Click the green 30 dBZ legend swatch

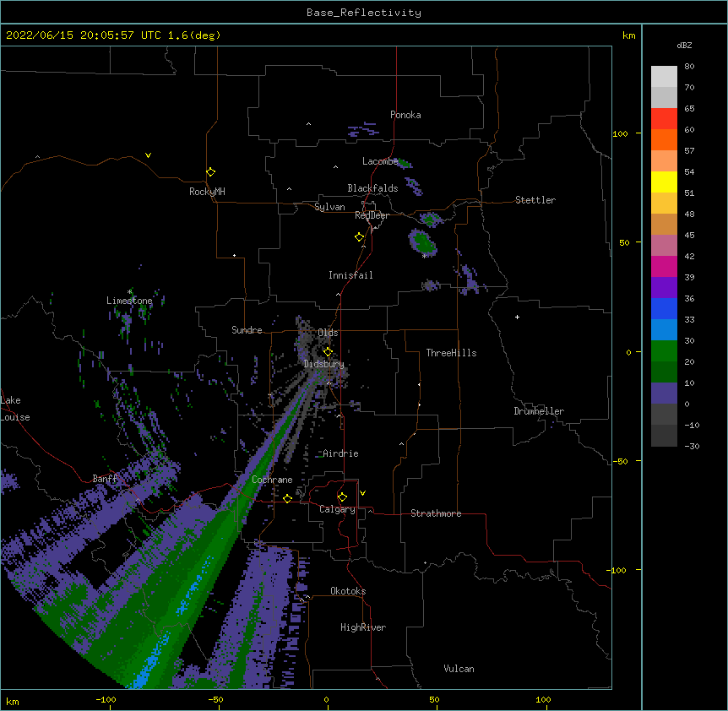point(664,351)
